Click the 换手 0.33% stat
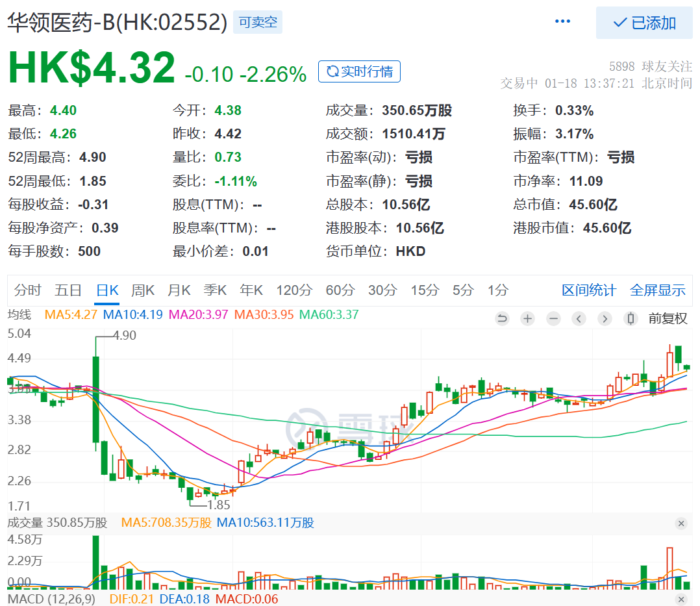Viewport: 700px width, 606px height. pos(553,110)
